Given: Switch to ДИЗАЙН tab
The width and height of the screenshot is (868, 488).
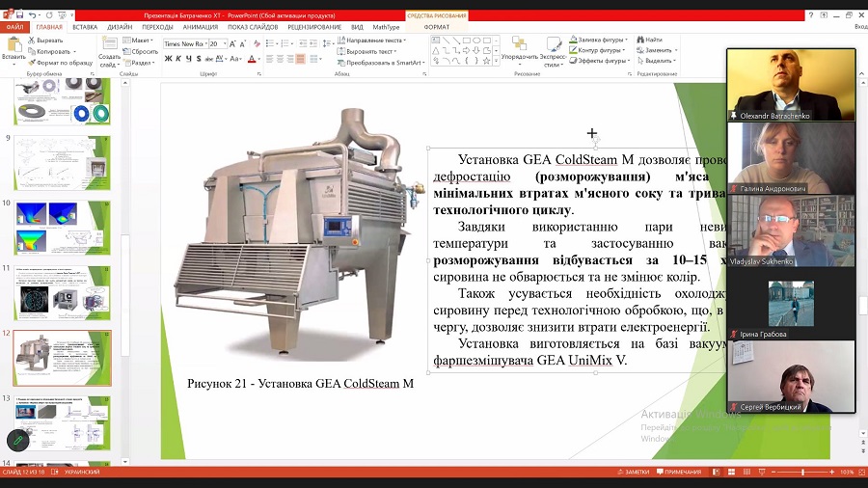Looking at the screenshot, I should [120, 27].
